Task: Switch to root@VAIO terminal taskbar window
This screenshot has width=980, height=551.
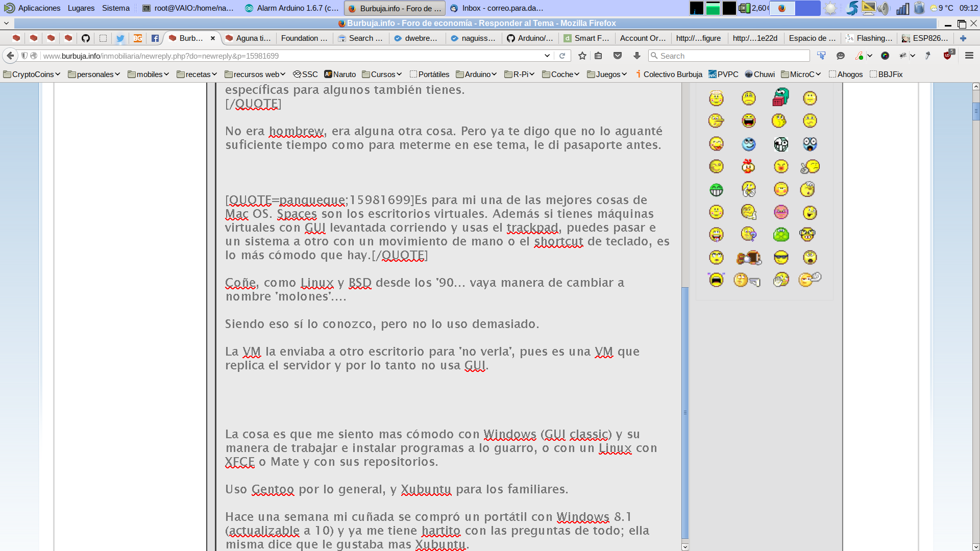Action: 188,8
